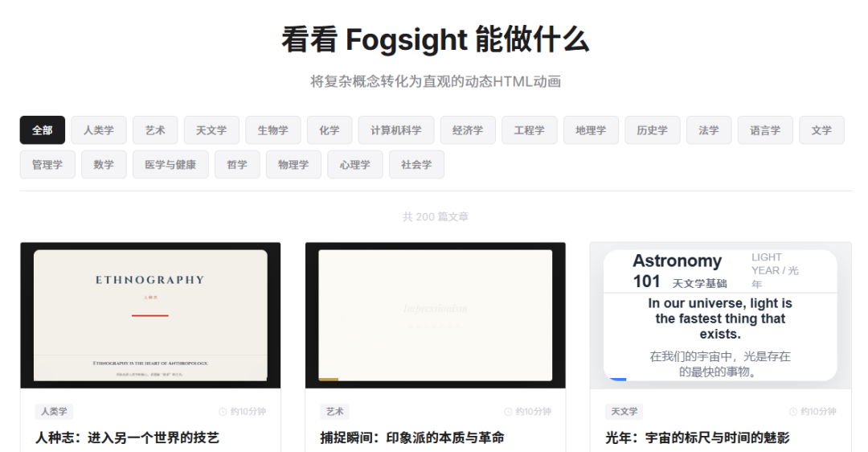The image size is (868, 452).
Task: Click 约10分钟 on the 印象派 card
Action: [x=533, y=412]
